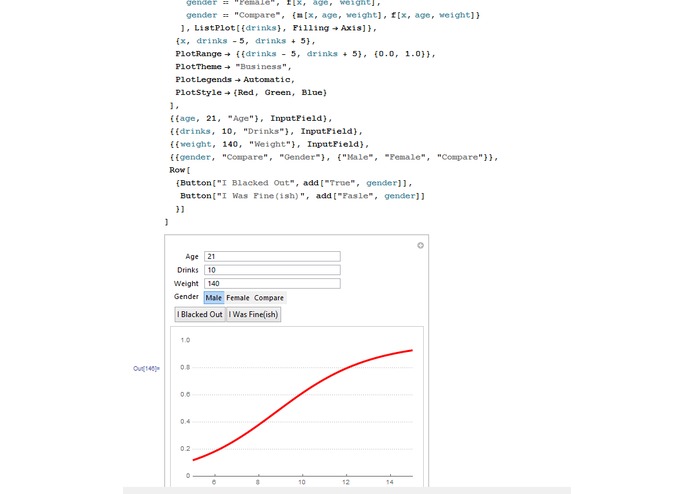Screen dimensions: 695x494
Task: Click the I Blacked Out button
Action: 200,315
